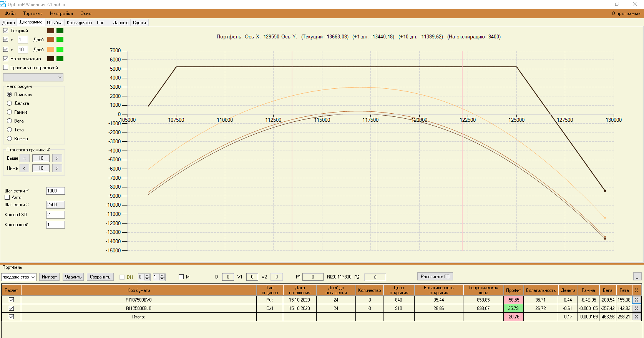Click the Импорт button
Viewport: 644px width, 338px height.
(49, 277)
